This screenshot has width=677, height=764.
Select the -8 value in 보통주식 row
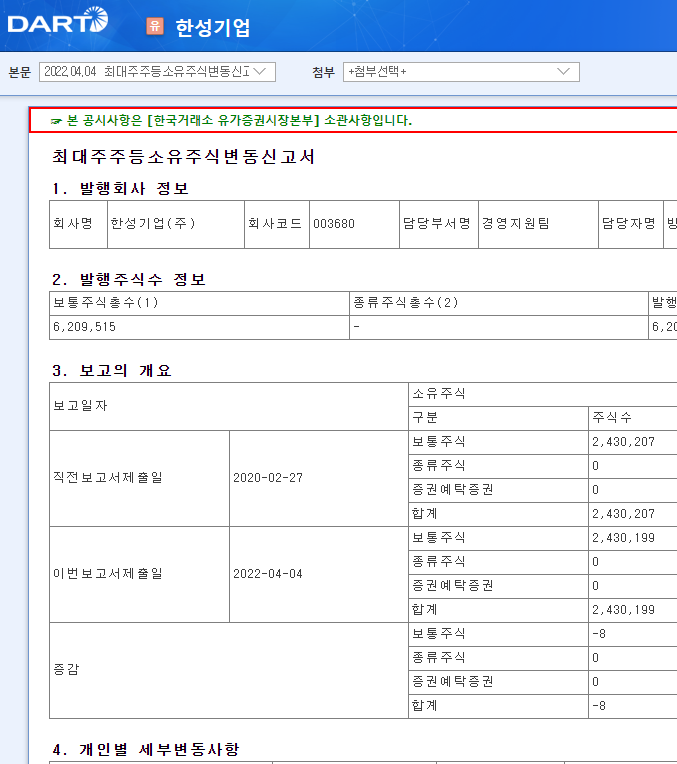tap(599, 634)
